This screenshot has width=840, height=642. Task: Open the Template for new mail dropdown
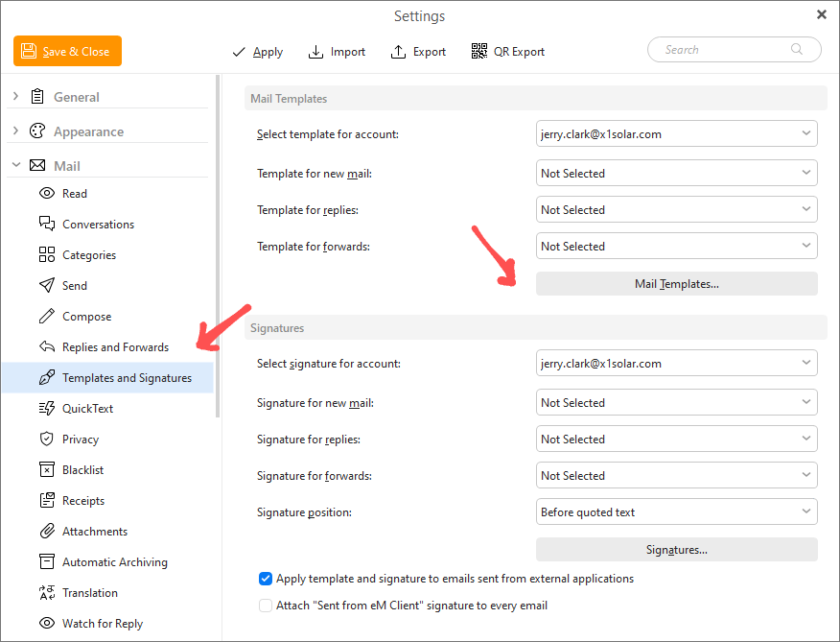[677, 174]
